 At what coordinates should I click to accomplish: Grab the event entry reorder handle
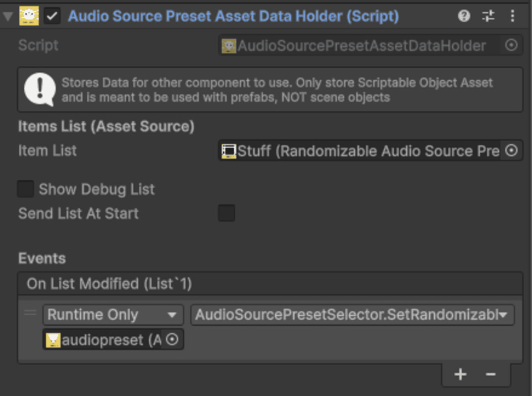point(30,313)
